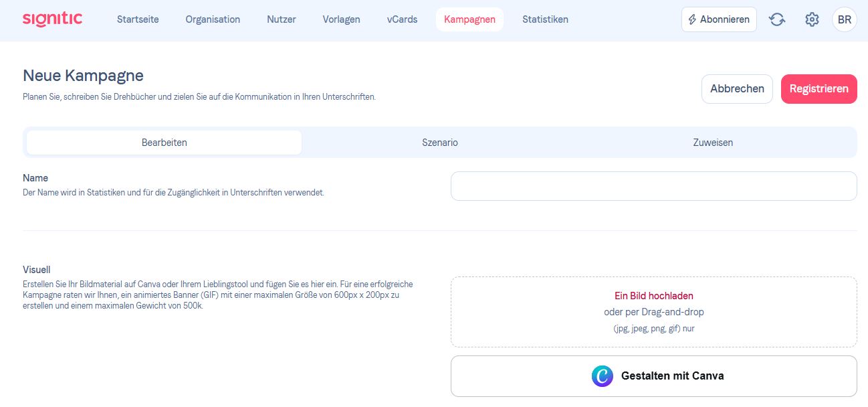868x407 pixels.
Task: Open Vorlagen section
Action: point(341,19)
